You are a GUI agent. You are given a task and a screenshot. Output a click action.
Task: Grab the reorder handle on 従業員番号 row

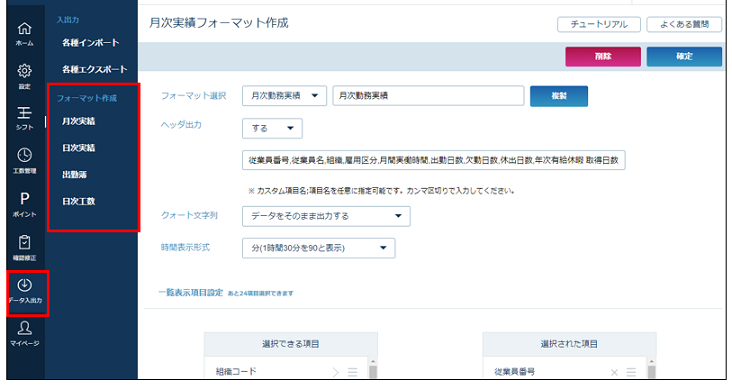coord(631,372)
